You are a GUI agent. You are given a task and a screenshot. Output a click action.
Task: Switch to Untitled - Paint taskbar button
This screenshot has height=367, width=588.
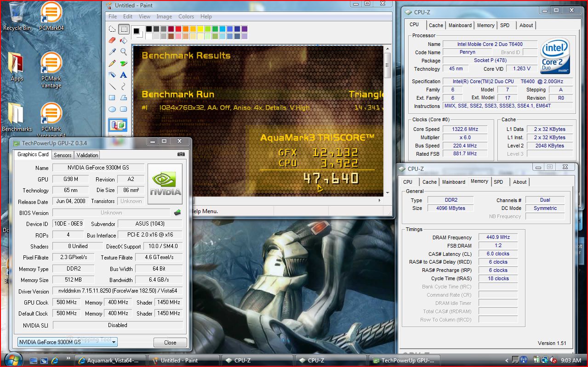[x=184, y=361]
